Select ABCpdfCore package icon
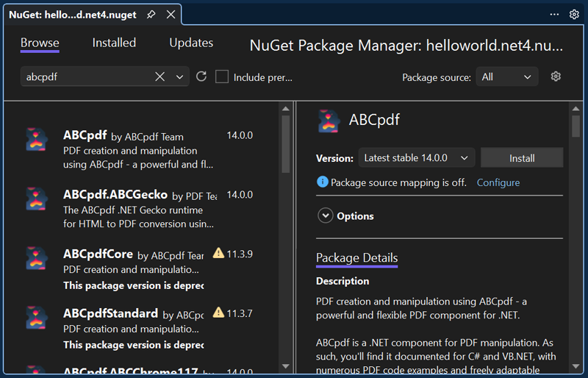Viewport: 588px width, 378px height. [x=36, y=258]
